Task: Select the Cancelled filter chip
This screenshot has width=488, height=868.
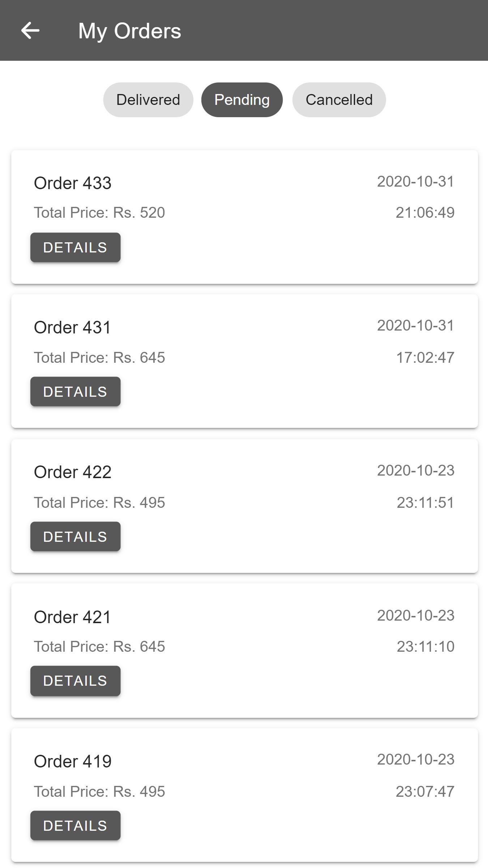Action: [x=339, y=100]
